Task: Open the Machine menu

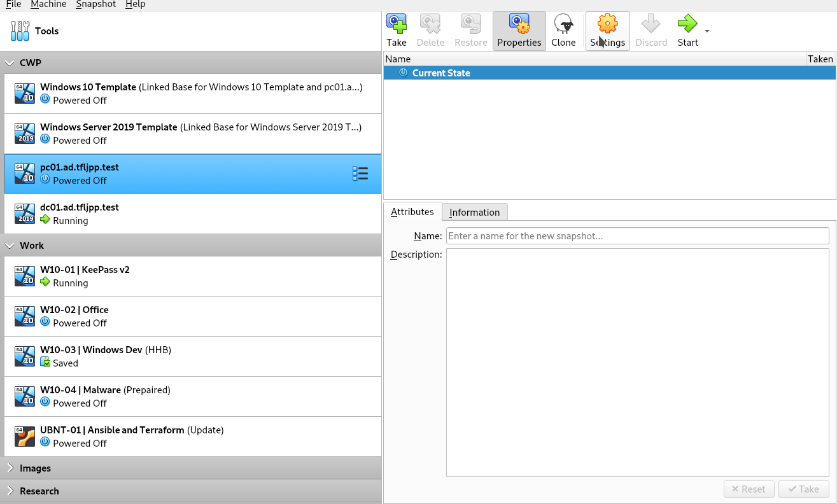Action: coord(48,4)
